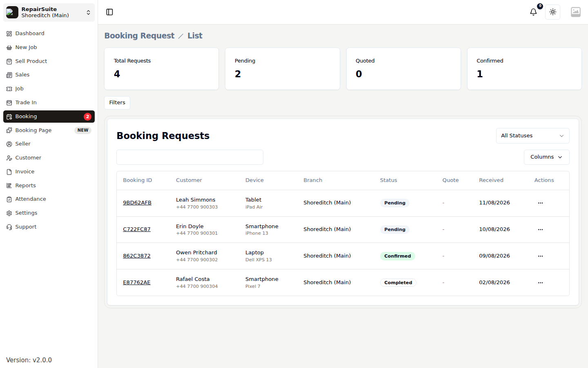Click customer name Owen Pritchard
The width and height of the screenshot is (588, 368).
196,253
